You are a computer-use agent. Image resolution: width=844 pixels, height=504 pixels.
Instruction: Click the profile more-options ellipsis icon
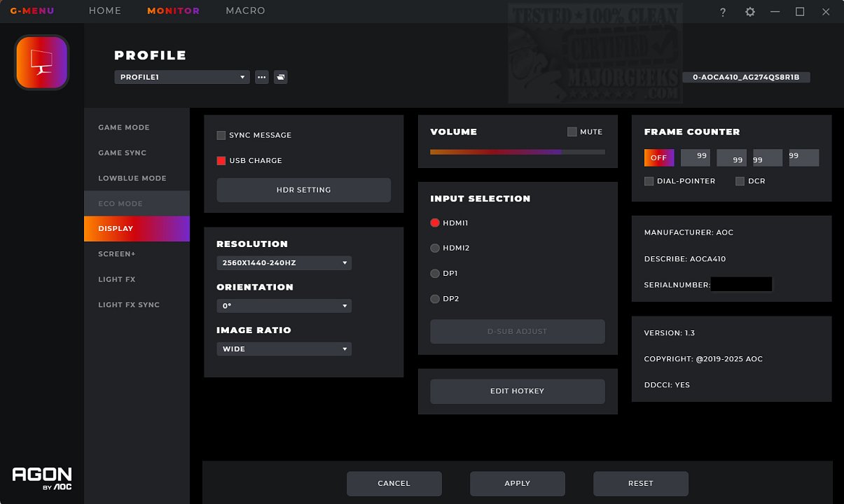(x=262, y=77)
